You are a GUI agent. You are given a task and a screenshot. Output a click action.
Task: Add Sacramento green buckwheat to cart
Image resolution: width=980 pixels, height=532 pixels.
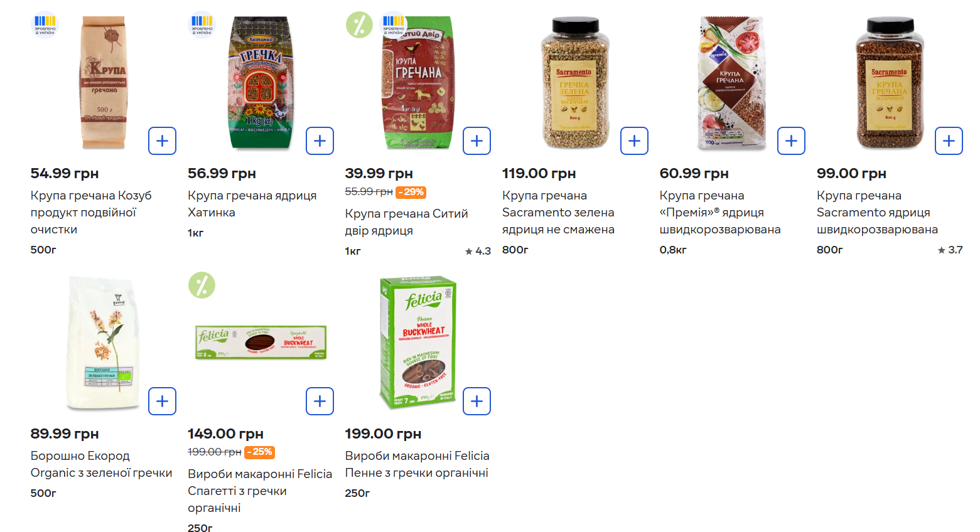[634, 141]
